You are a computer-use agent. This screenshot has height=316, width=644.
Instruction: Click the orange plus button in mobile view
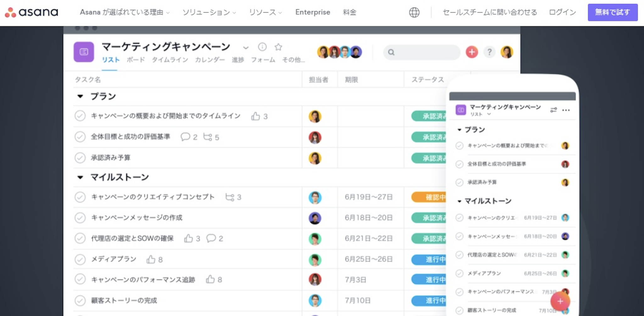click(560, 301)
